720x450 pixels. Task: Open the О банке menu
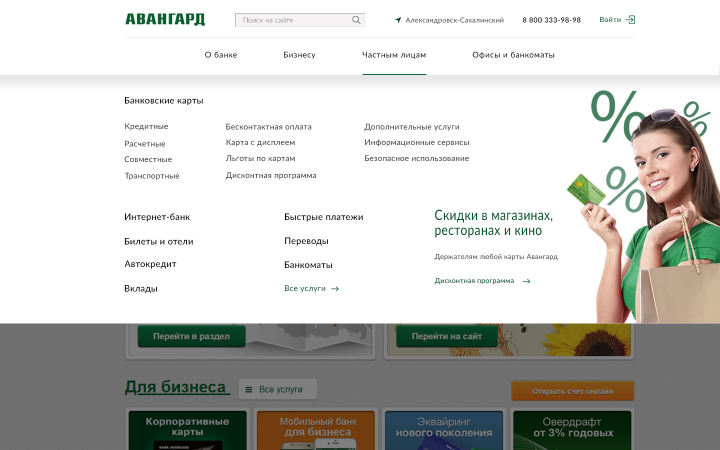point(221,55)
